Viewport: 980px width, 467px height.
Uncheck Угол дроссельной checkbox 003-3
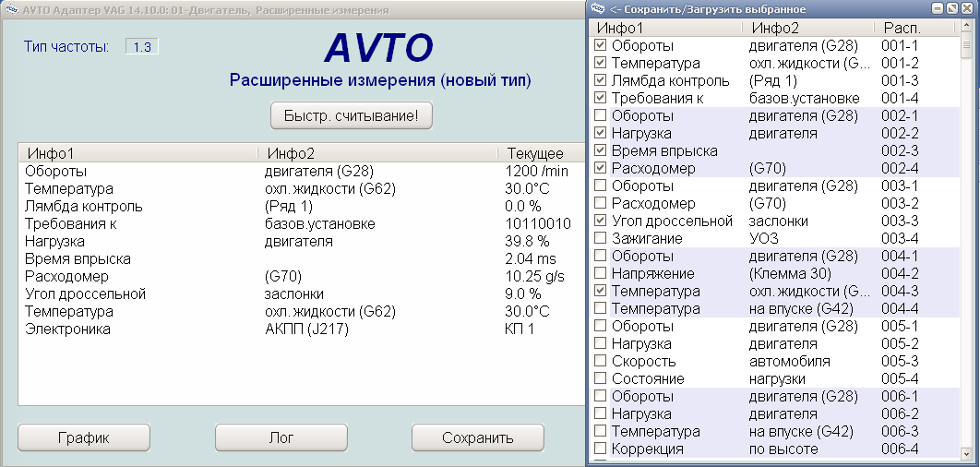coord(600,221)
